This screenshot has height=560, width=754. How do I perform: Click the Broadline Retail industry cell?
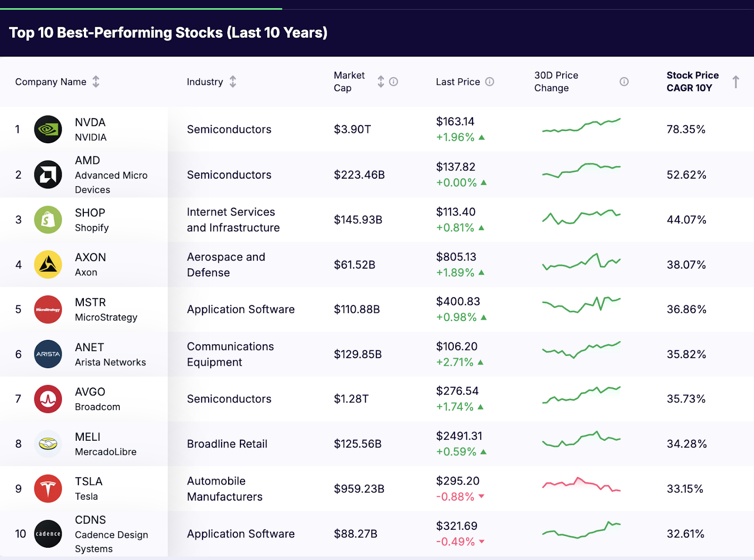tap(227, 444)
